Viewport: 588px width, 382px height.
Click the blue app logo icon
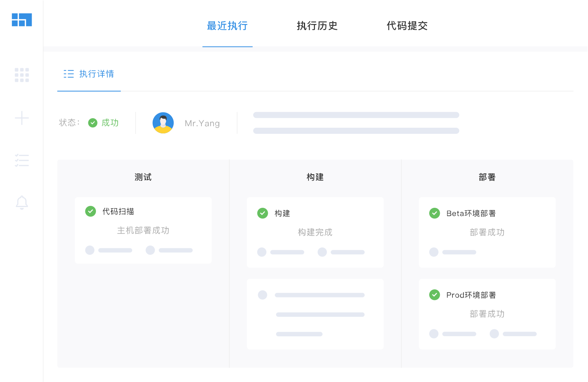pos(22,20)
